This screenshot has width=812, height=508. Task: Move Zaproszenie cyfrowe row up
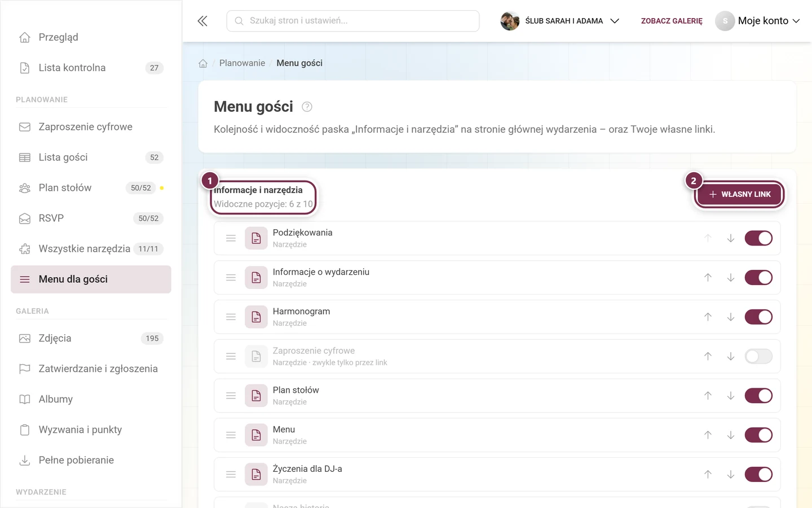pos(708,356)
